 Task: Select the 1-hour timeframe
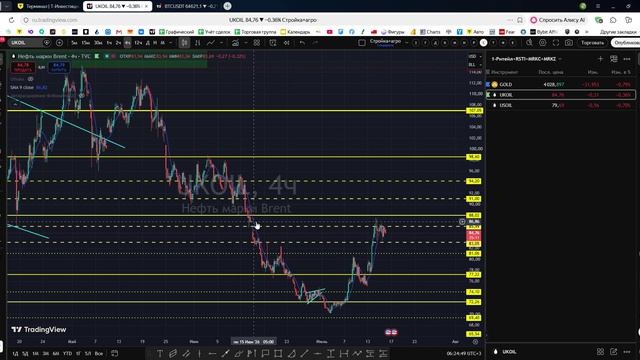(109, 43)
